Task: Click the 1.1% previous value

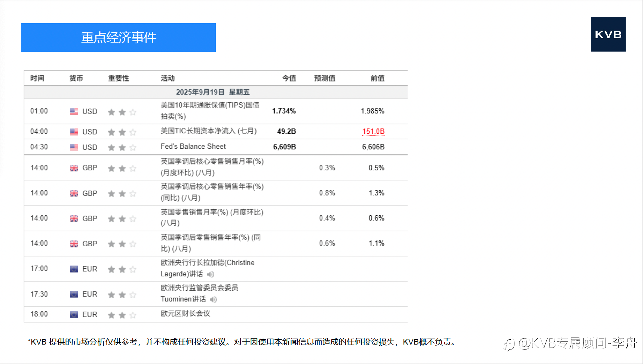Action: (377, 243)
